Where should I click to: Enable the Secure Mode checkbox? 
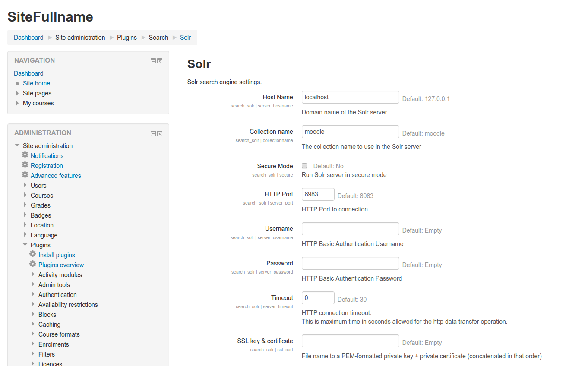click(304, 166)
